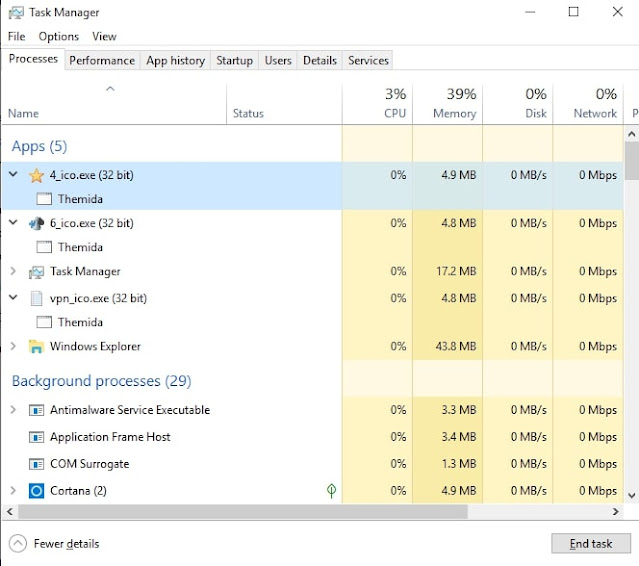The image size is (639, 566).
Task: Sort processes by Memory column
Action: click(x=447, y=104)
